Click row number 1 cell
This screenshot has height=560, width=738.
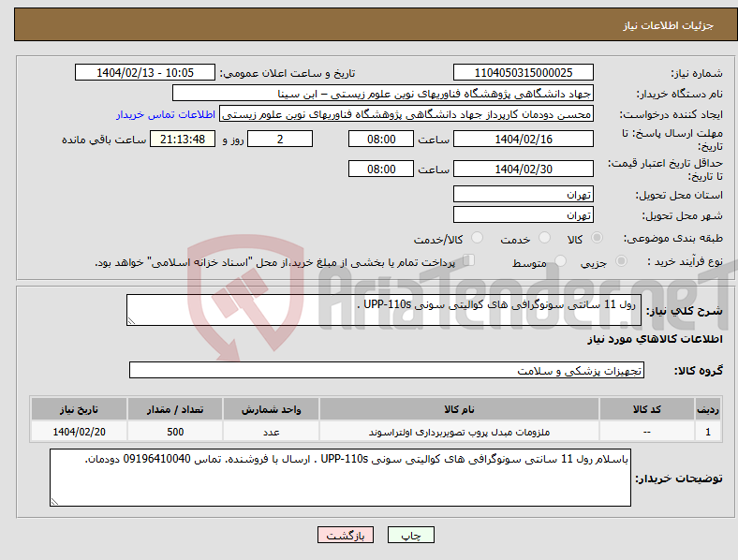coord(708,432)
